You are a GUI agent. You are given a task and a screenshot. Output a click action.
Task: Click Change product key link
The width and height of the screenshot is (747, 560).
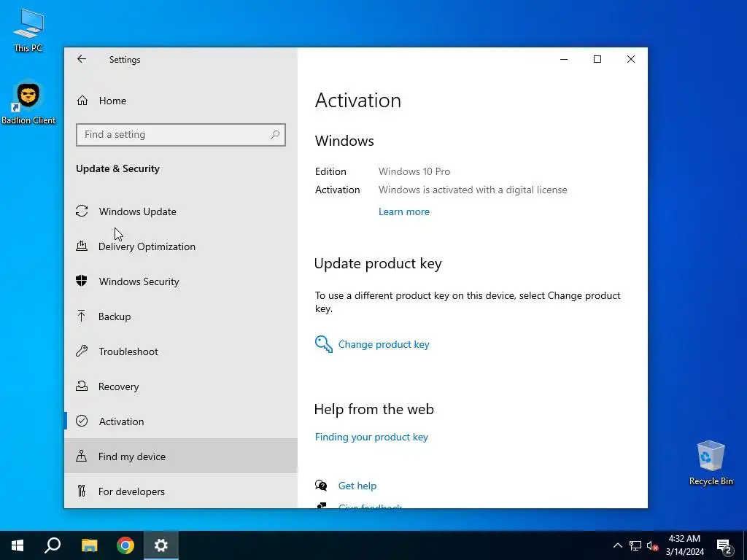click(384, 344)
